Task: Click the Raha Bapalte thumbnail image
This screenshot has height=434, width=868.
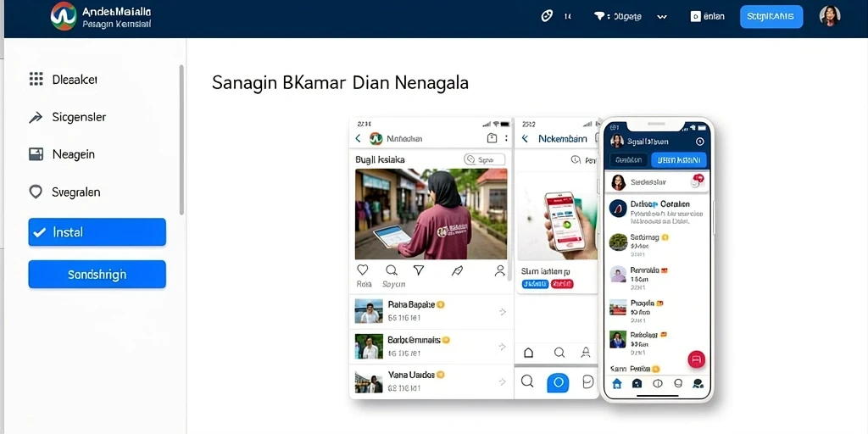Action: click(369, 312)
